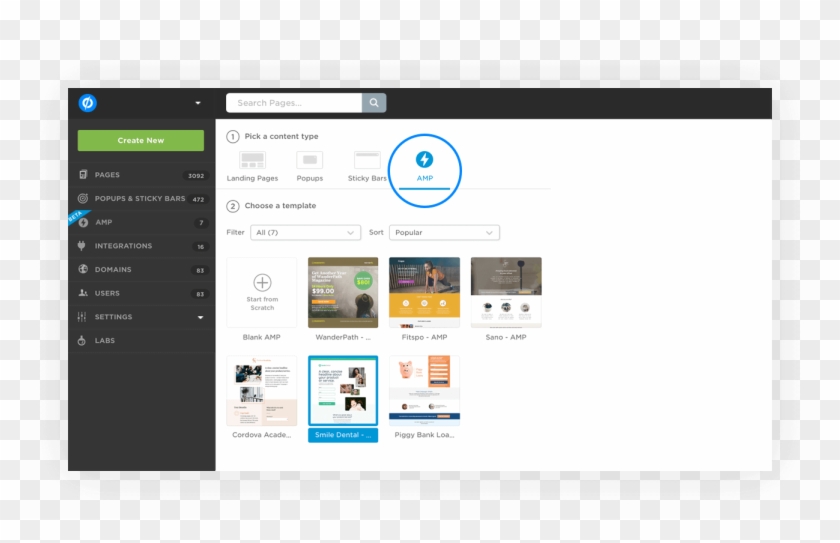Click the Pages count badge 3092

tap(196, 176)
